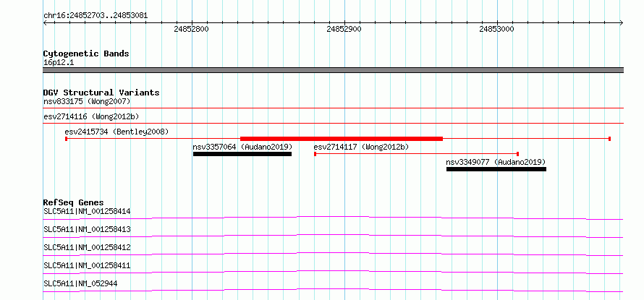Click magenta gene line of NM_001258414

pos(333,218)
